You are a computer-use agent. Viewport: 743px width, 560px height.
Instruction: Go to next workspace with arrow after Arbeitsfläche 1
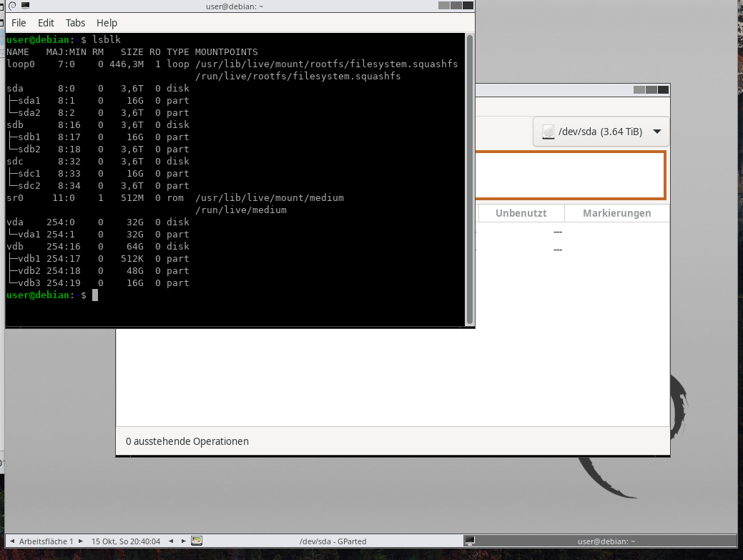80,541
